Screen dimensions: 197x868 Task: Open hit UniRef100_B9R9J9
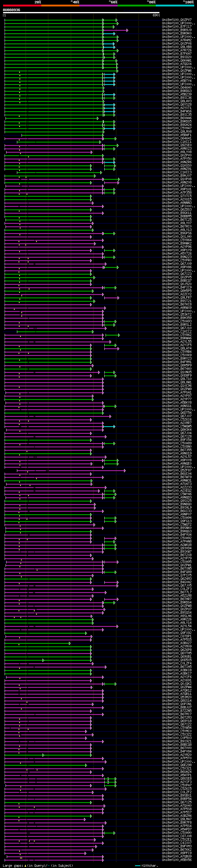(177, 30)
